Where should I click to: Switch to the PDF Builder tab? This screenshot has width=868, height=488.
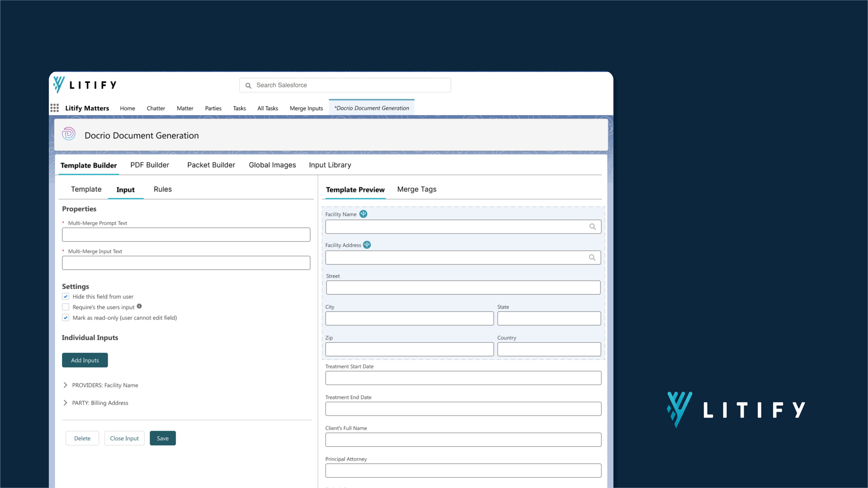pyautogui.click(x=150, y=165)
